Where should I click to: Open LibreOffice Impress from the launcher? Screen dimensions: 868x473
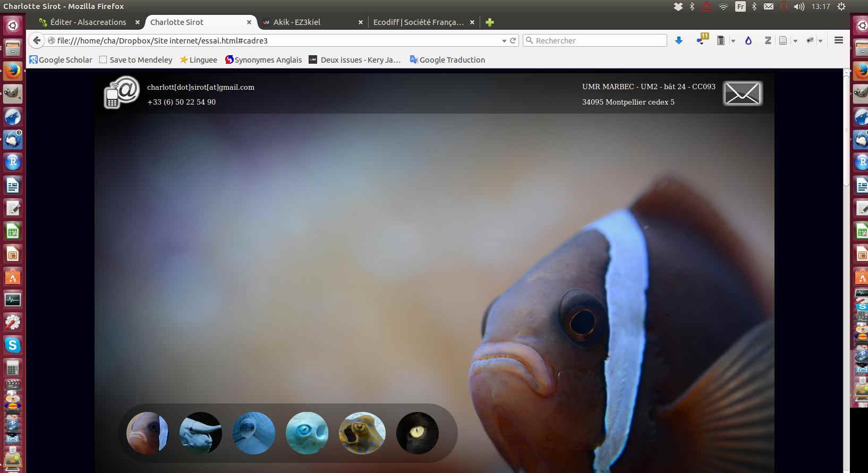[13, 254]
